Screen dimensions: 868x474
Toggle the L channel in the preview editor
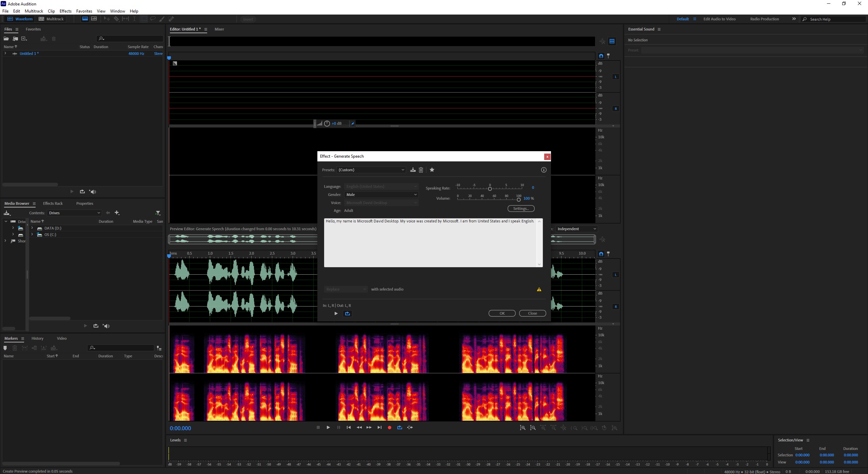[x=616, y=275]
